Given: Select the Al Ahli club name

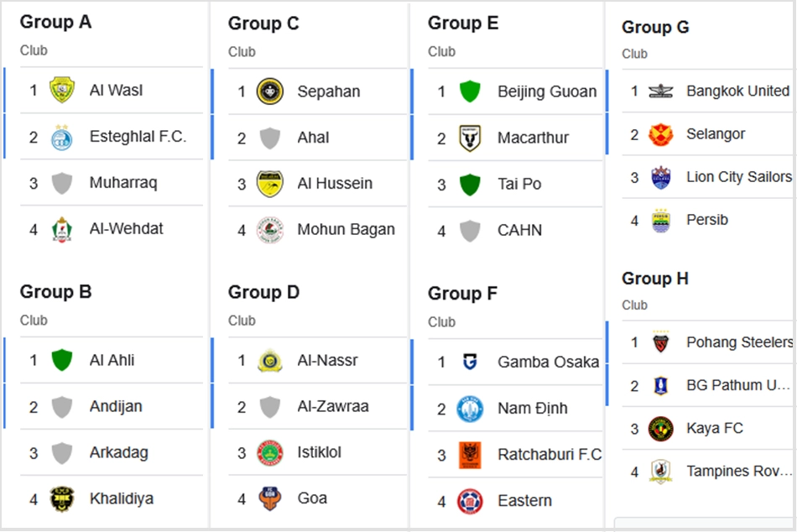Looking at the screenshot, I should click(x=112, y=361).
